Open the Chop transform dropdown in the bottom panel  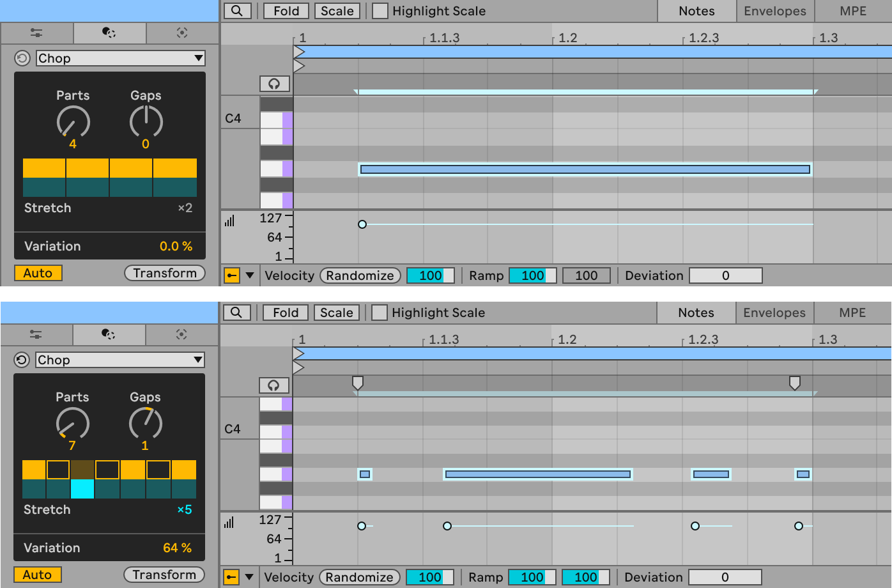point(120,360)
